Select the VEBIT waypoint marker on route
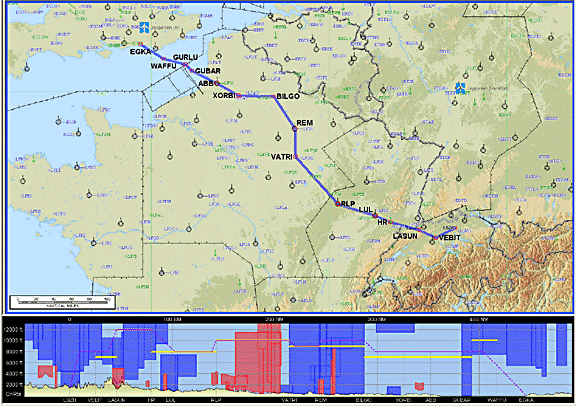The image size is (576, 406). [436, 238]
